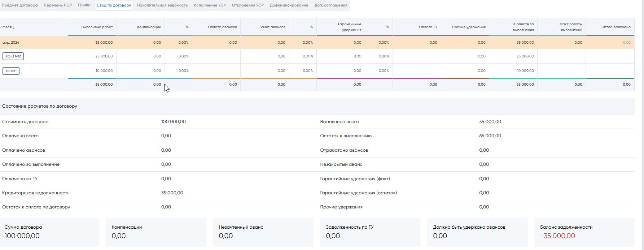
Task: Open Исполнение УСР tab
Action: 210,5
